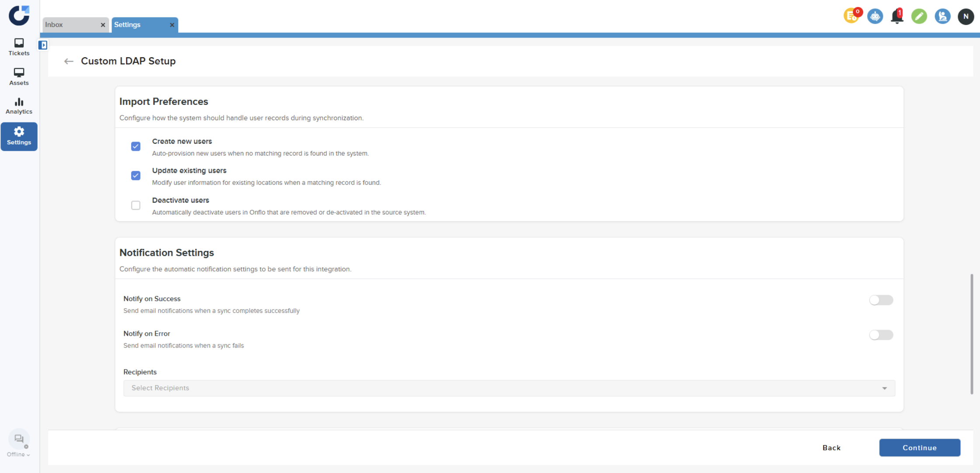Open the Select Recipients dropdown
This screenshot has width=980, height=473.
[509, 388]
